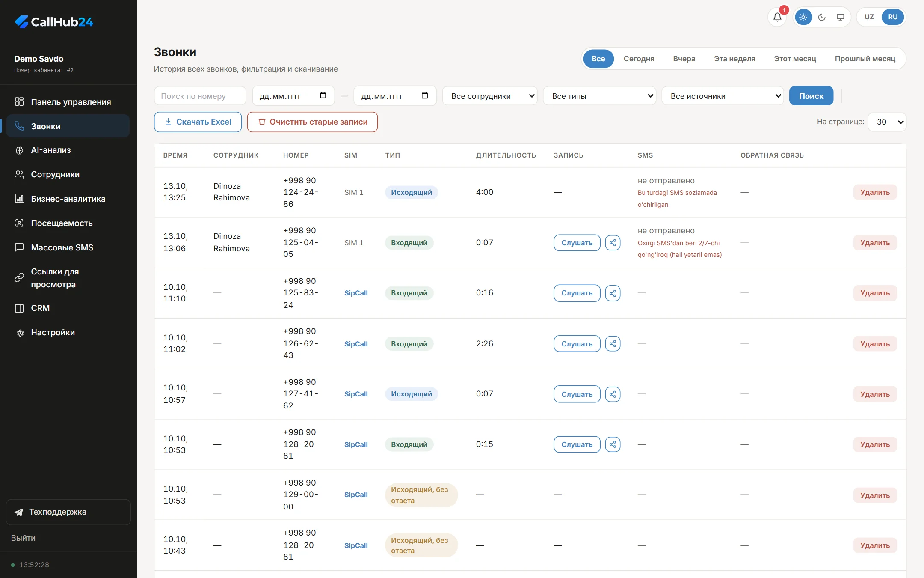Viewport: 924px width, 578px height.
Task: Open the notifications bell icon
Action: coord(777,17)
